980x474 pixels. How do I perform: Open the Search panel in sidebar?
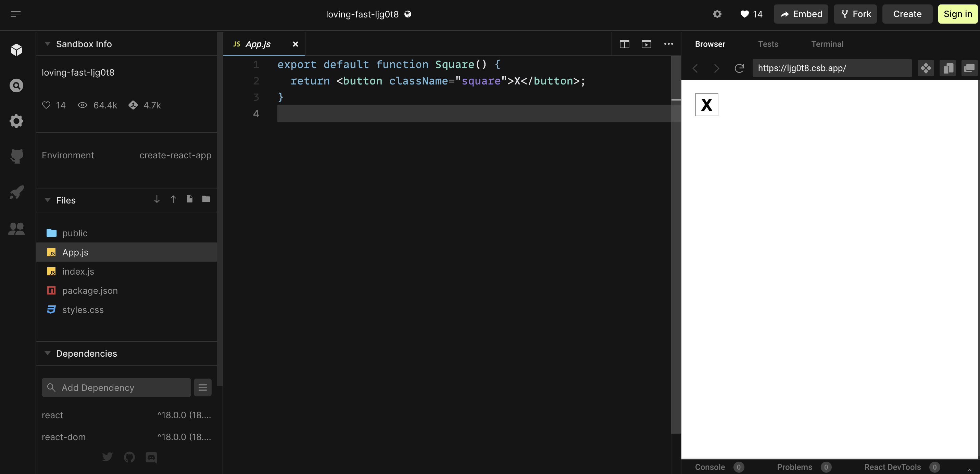pos(16,85)
